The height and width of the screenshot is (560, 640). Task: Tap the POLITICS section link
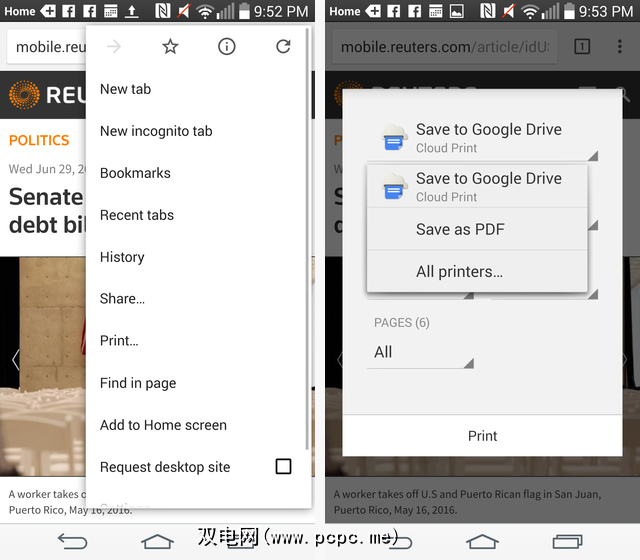pyautogui.click(x=39, y=140)
